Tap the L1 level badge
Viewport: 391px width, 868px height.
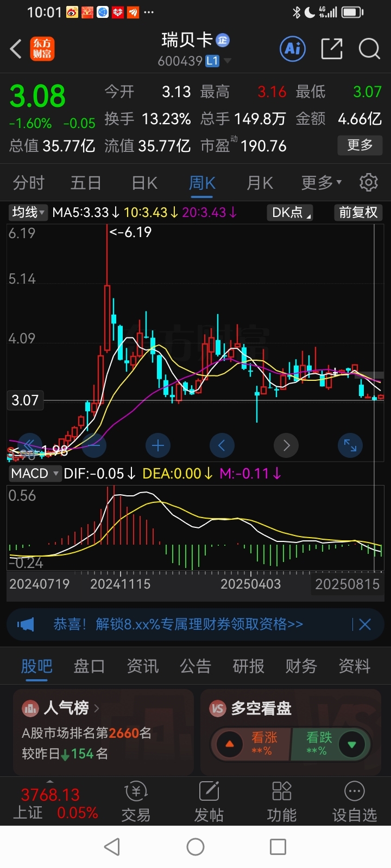point(212,61)
